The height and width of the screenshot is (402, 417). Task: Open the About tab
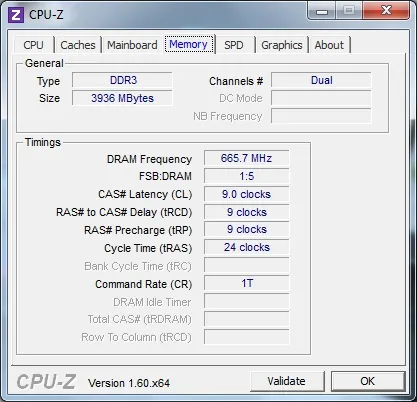click(x=329, y=45)
